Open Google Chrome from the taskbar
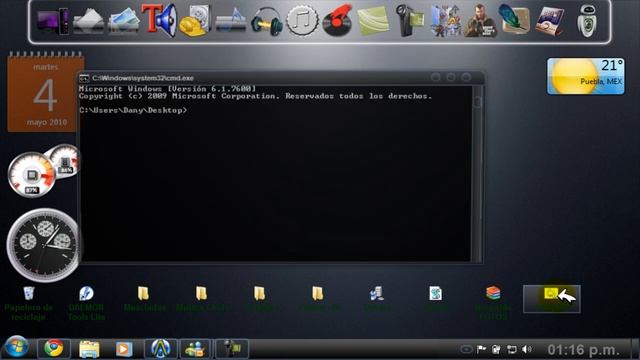 [x=54, y=349]
